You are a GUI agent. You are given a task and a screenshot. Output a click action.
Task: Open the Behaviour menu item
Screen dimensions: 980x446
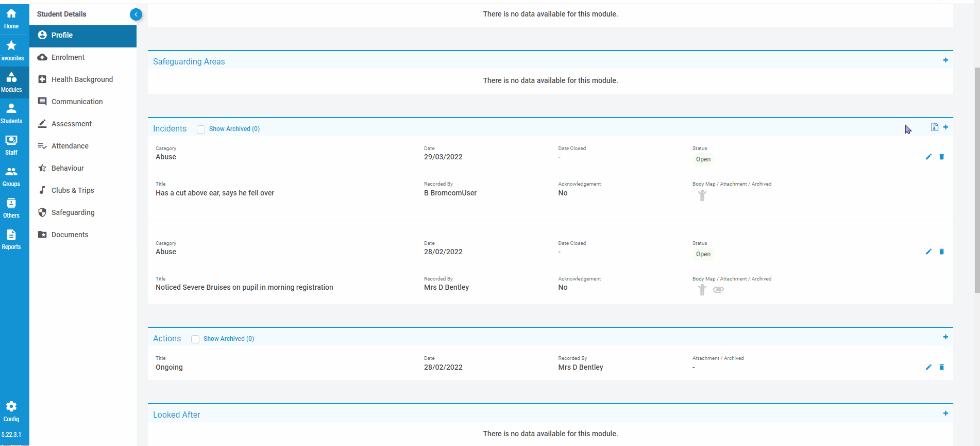(x=83, y=168)
